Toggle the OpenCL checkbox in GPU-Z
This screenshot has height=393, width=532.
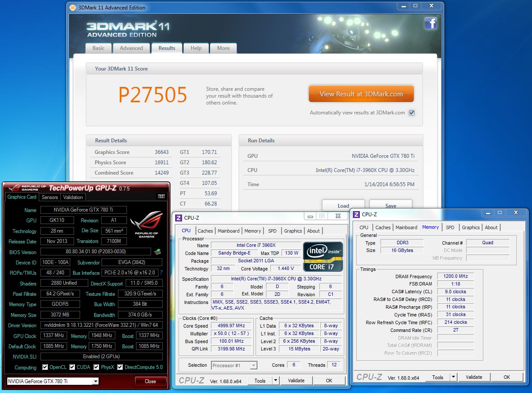pos(45,367)
